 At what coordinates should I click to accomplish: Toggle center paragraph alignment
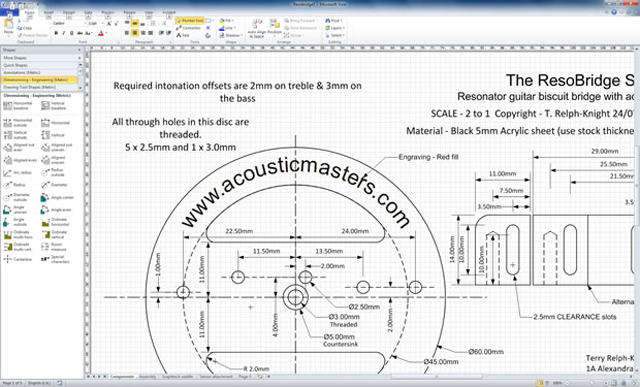(135, 33)
